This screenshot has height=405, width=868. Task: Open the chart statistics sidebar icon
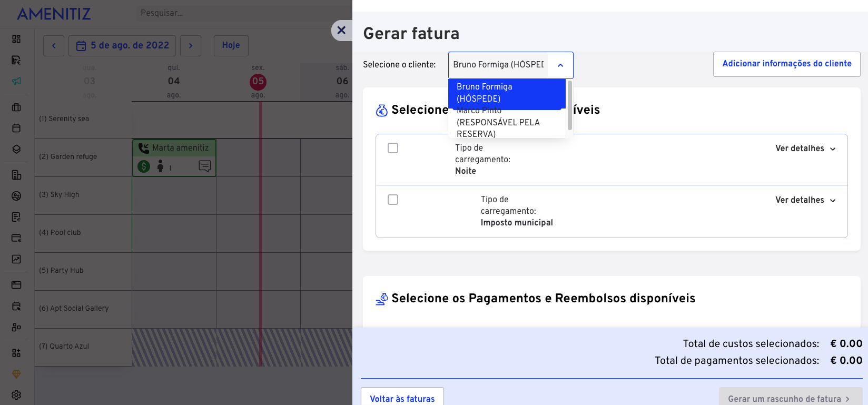pos(16,259)
